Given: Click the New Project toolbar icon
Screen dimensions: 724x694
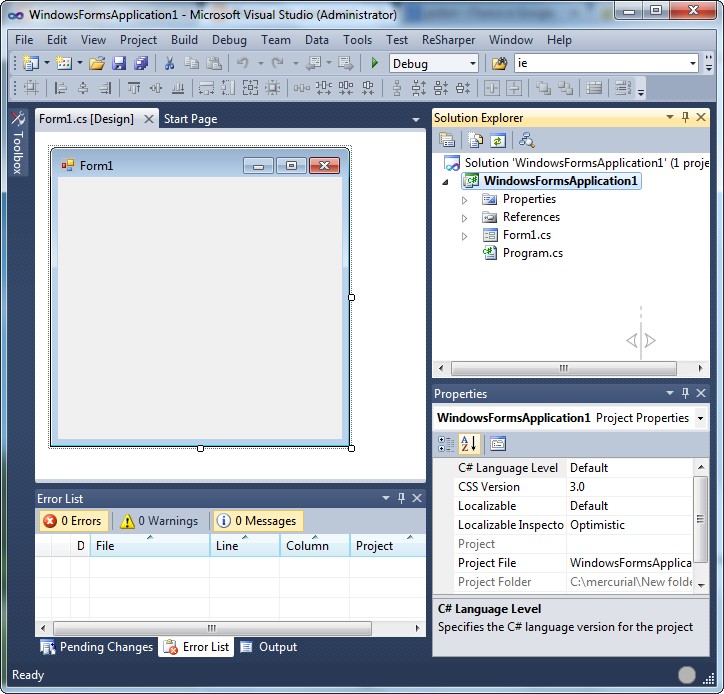Looking at the screenshot, I should click(30, 63).
